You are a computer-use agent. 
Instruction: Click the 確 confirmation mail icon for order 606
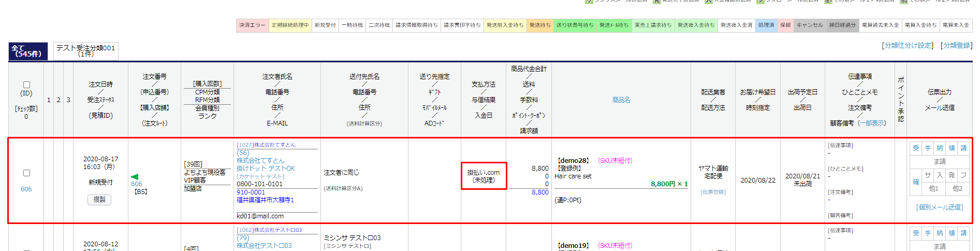pyautogui.click(x=915, y=182)
